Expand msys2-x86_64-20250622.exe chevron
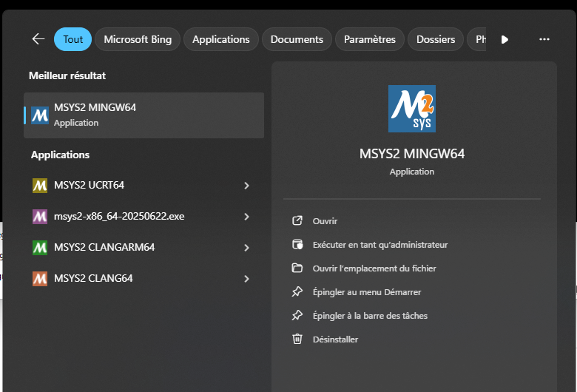The image size is (577, 392). (x=246, y=217)
